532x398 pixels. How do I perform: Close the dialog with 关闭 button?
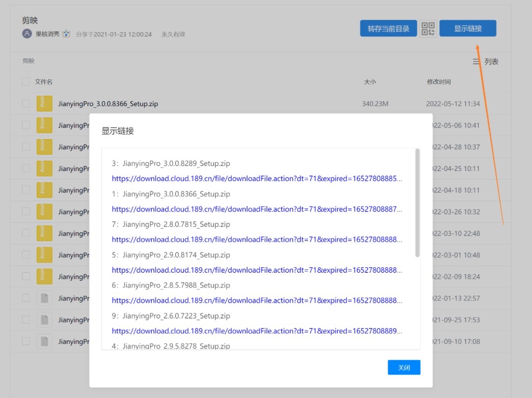(x=403, y=367)
